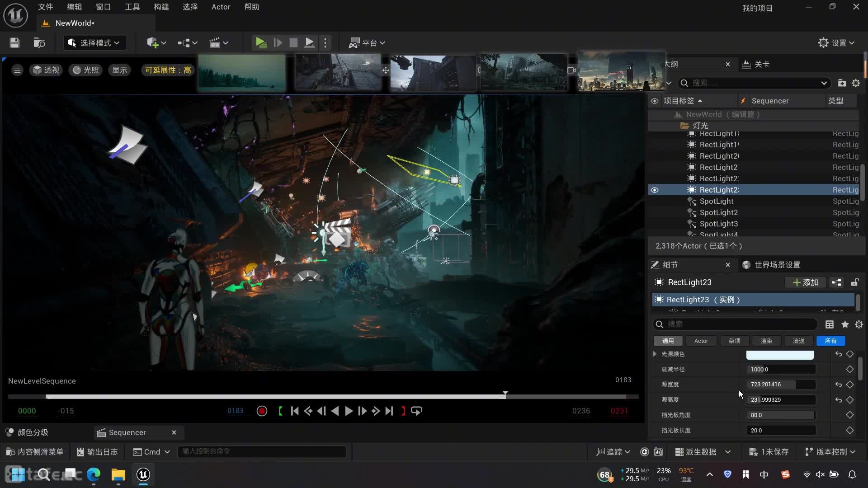868x488 pixels.
Task: Switch to the 关卡 levels tab
Action: pyautogui.click(x=756, y=64)
